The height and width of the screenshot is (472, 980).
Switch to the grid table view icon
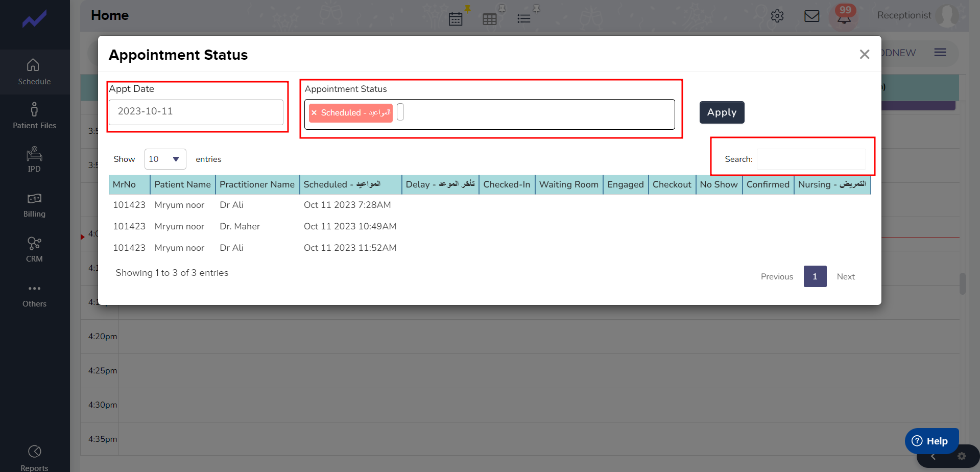(489, 19)
